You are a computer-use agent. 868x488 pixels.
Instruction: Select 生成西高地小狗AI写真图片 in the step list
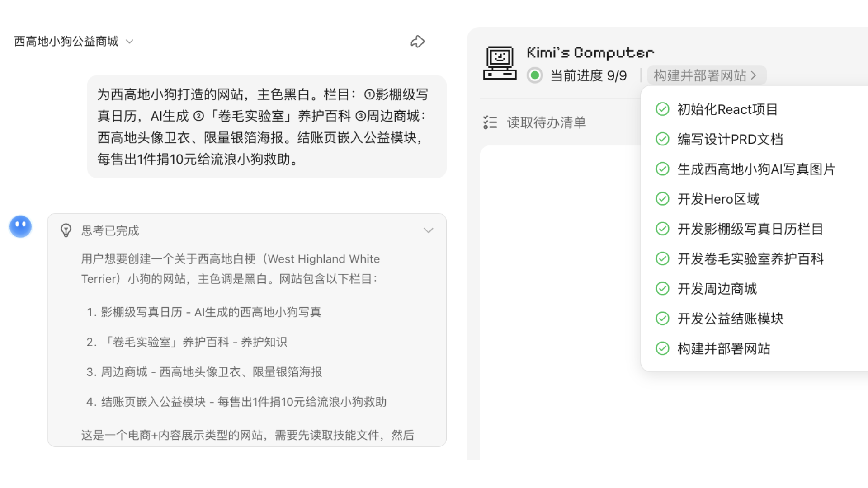(756, 169)
